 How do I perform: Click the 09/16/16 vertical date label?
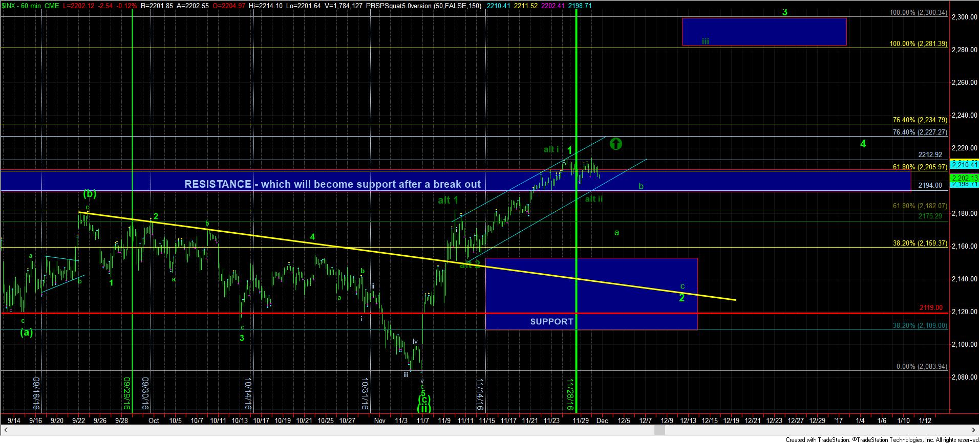36,394
